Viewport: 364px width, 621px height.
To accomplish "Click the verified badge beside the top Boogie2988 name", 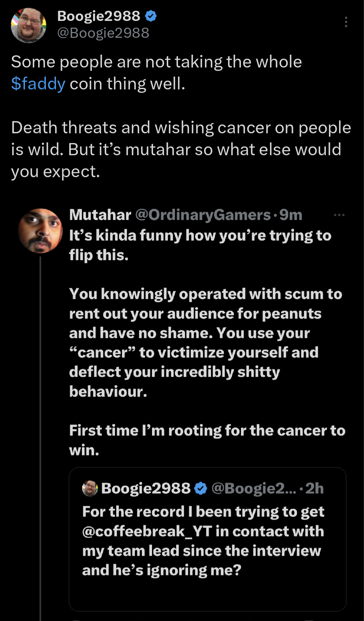I will coord(151,16).
